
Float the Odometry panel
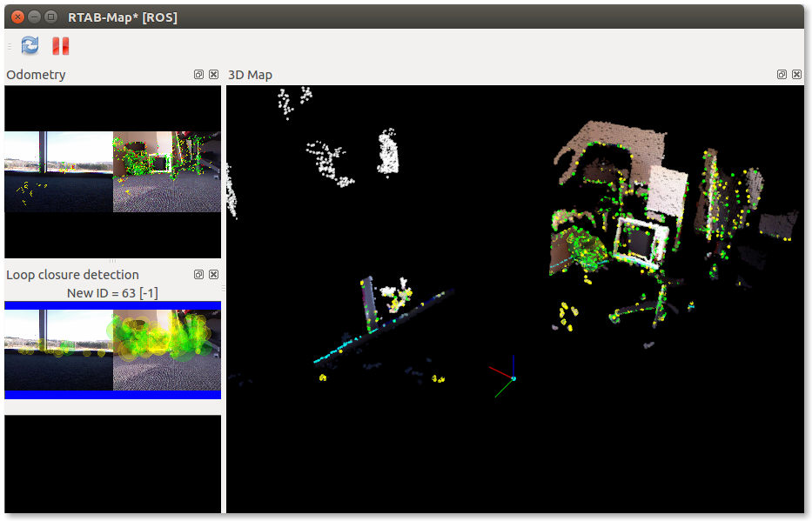(199, 75)
